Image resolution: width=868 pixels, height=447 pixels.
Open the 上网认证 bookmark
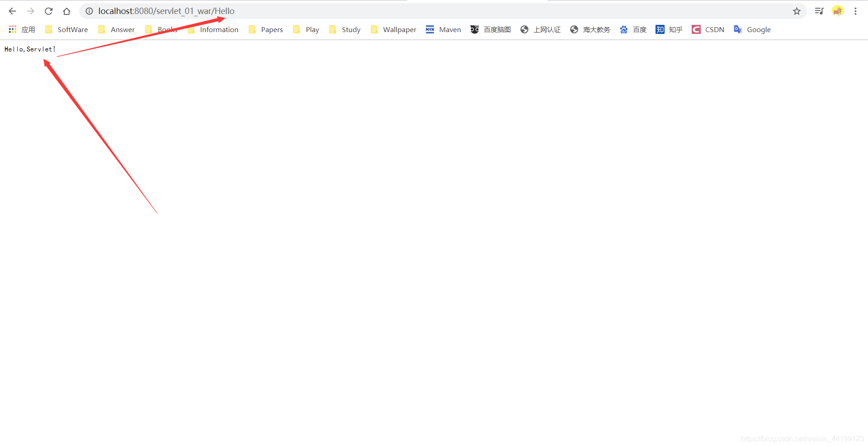(x=540, y=30)
